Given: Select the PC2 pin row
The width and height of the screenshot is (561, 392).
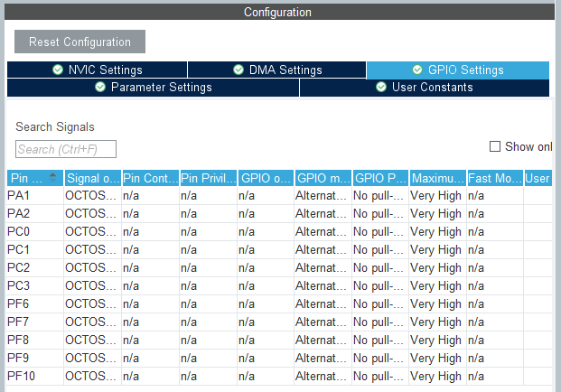Looking at the screenshot, I should click(279, 268).
